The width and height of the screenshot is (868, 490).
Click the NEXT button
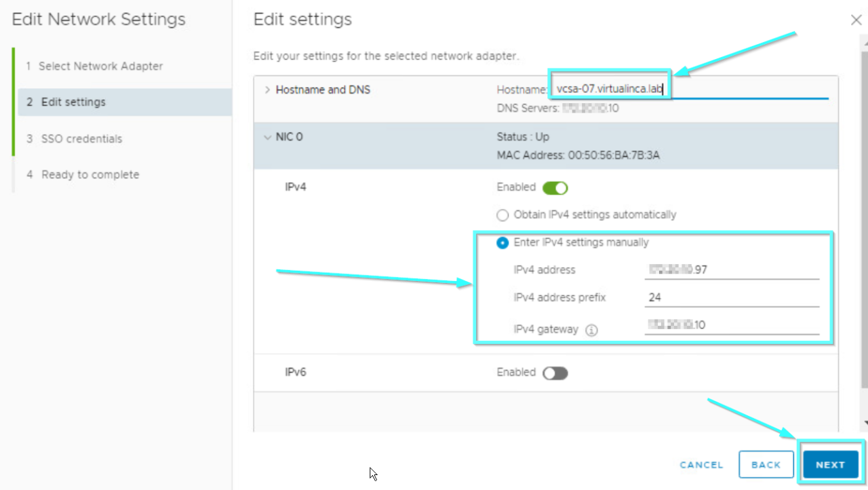830,464
